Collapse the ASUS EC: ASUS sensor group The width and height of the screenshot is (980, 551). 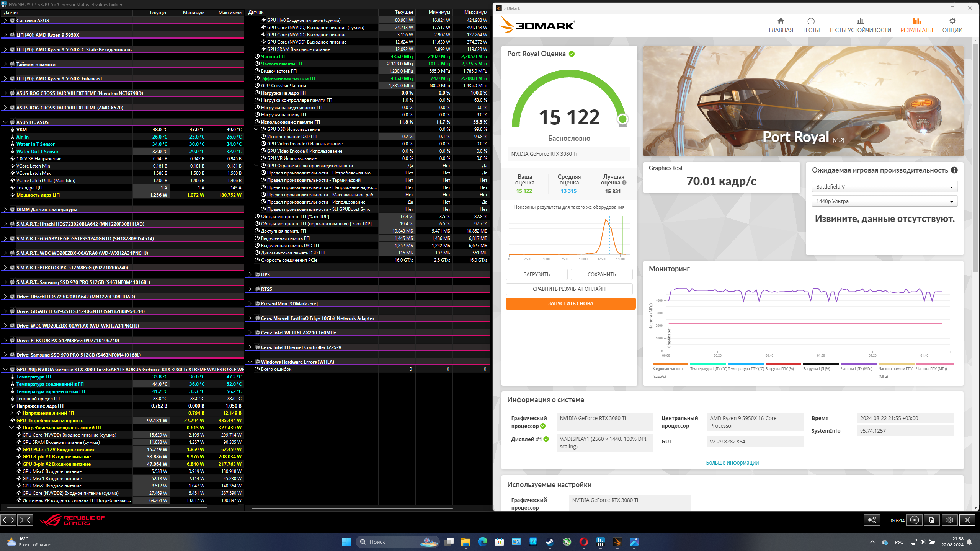(5, 122)
